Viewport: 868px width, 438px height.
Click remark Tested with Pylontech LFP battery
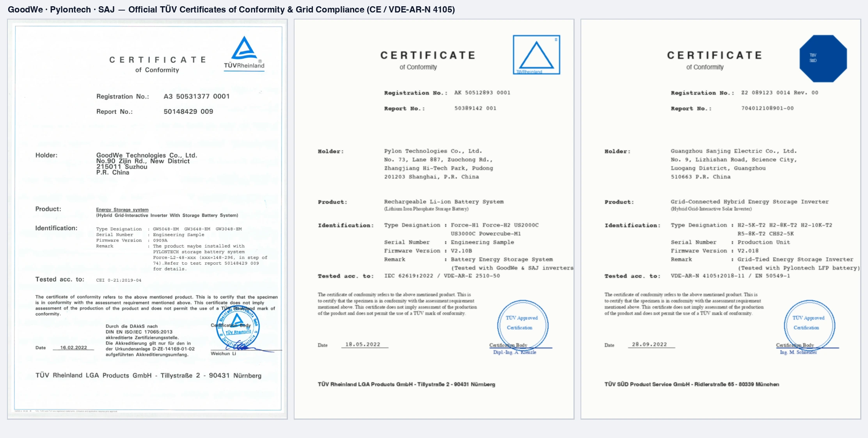pos(799,268)
